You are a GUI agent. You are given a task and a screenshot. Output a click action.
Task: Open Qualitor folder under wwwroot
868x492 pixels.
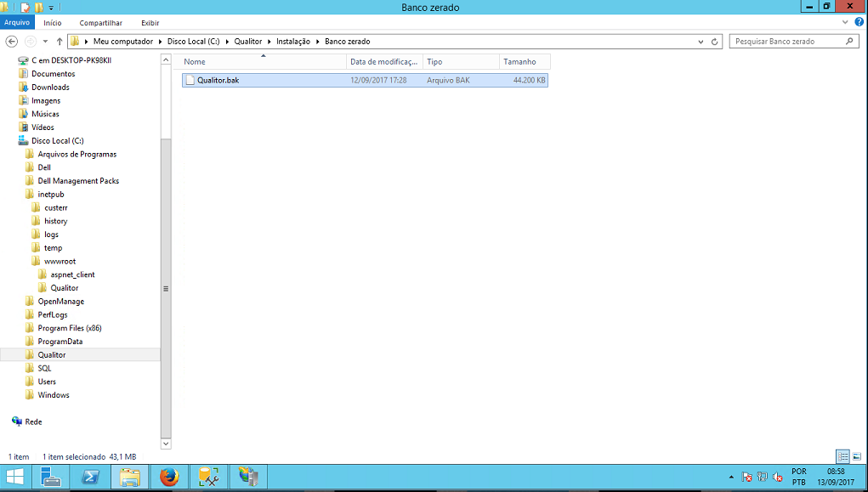pyautogui.click(x=65, y=288)
